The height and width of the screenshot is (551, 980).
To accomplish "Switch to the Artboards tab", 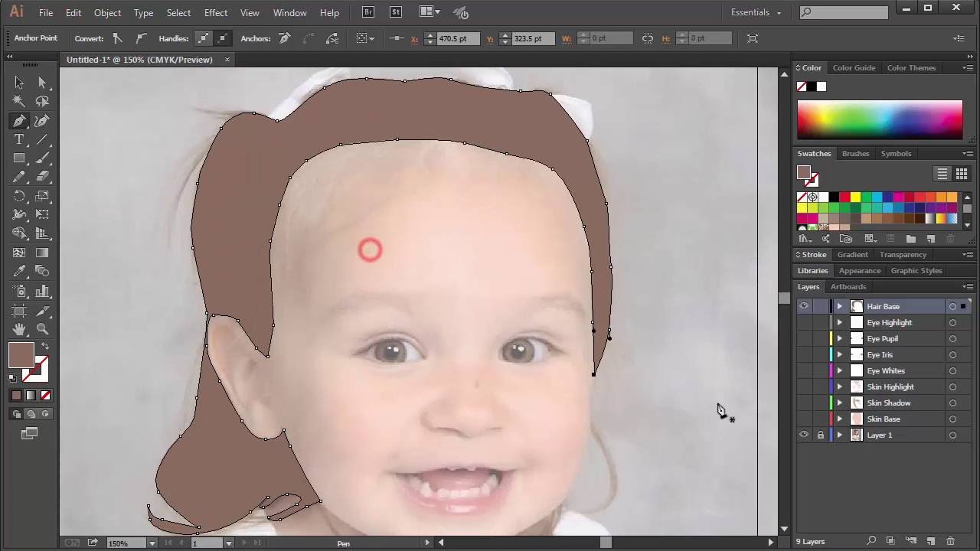I will click(x=848, y=287).
